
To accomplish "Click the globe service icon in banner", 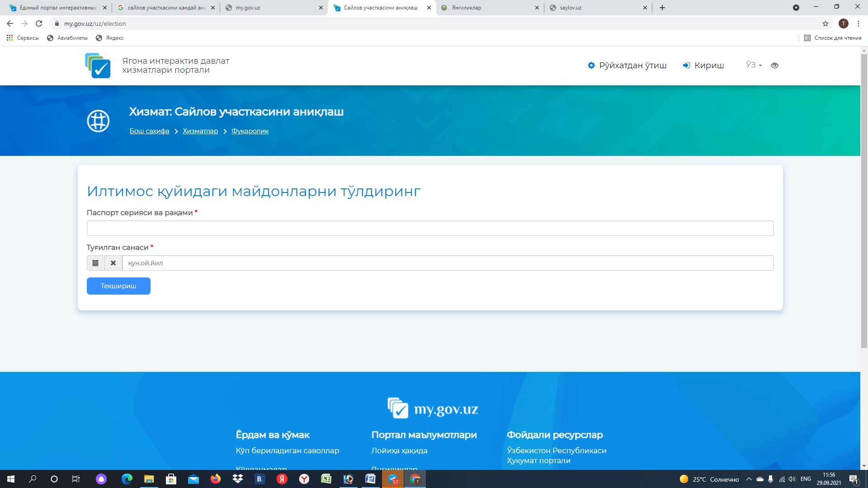I will (x=98, y=121).
